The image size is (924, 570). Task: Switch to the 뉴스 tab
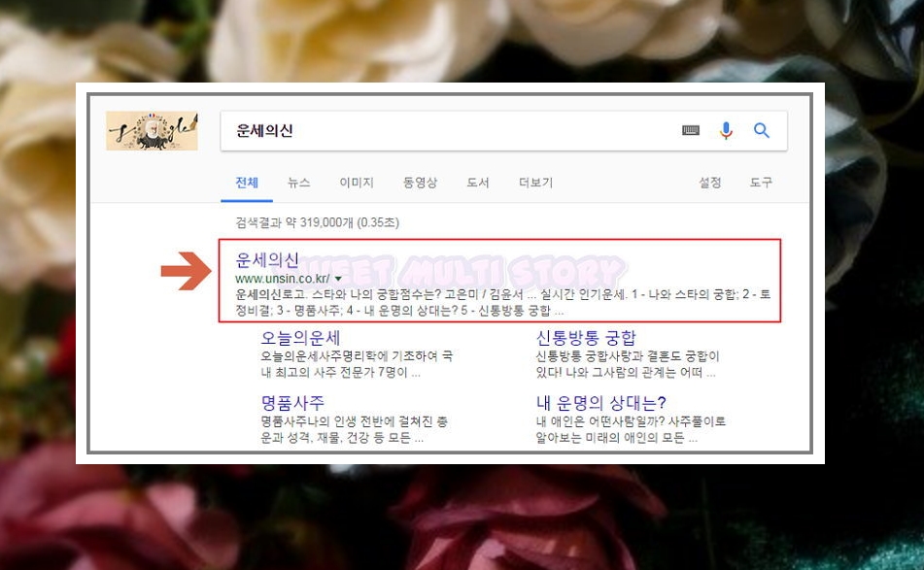[298, 183]
